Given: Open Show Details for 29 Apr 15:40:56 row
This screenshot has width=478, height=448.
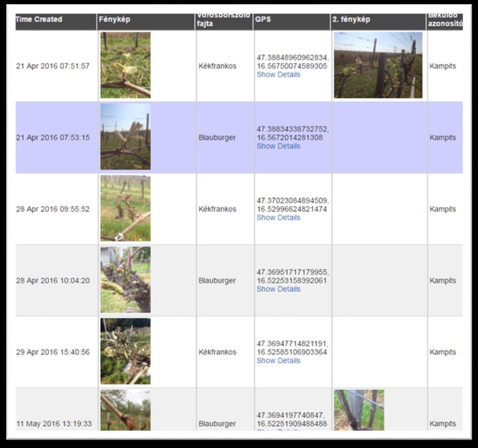Looking at the screenshot, I should pos(278,361).
